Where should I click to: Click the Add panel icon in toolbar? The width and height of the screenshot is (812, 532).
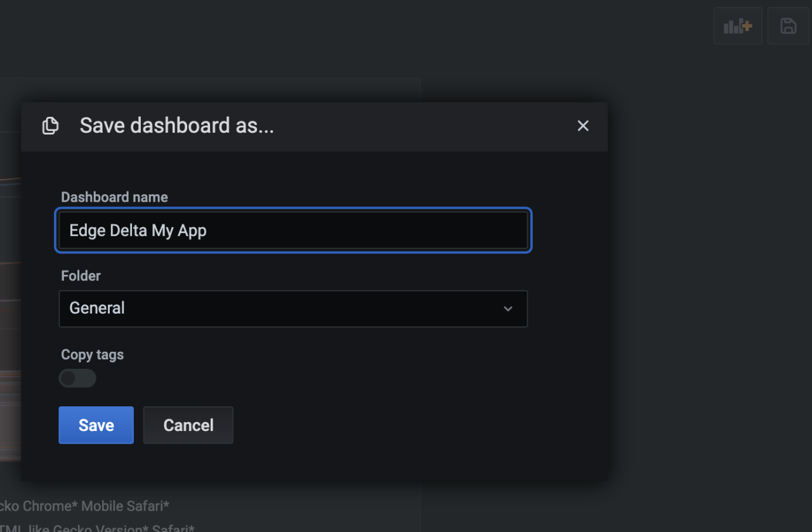[x=738, y=26]
